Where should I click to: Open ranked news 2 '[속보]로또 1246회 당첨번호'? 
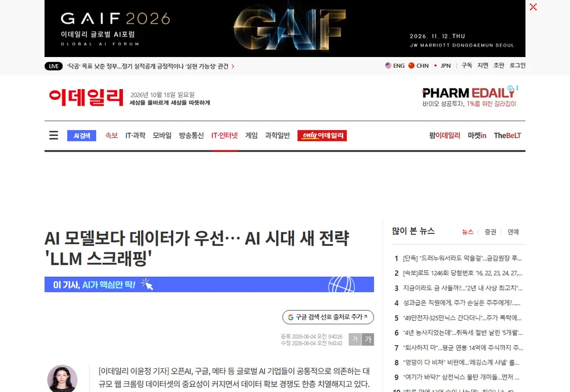[x=463, y=273]
